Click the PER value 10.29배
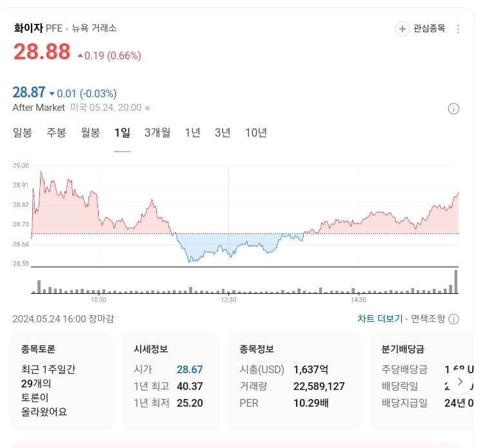The height and width of the screenshot is (448, 496). point(311,403)
